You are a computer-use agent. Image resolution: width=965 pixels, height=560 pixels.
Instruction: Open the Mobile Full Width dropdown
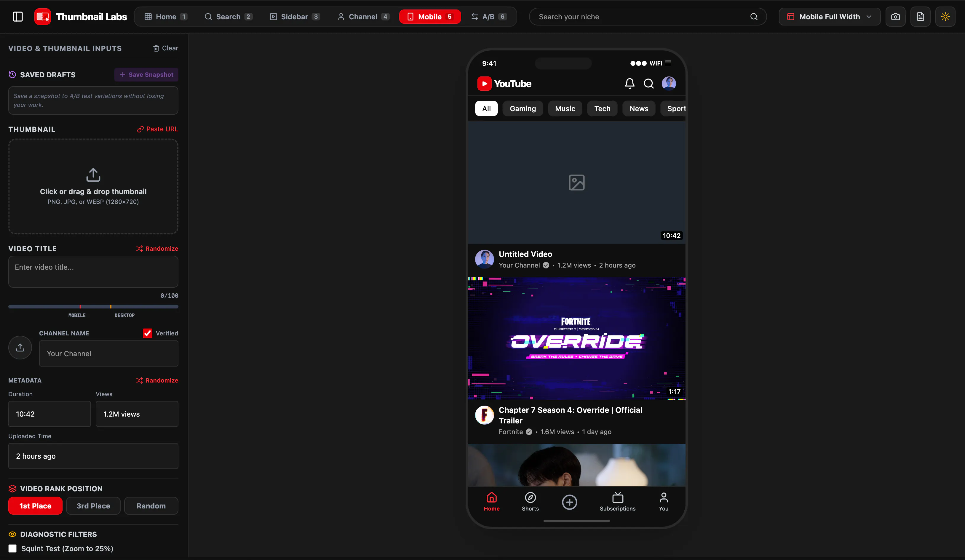(830, 17)
